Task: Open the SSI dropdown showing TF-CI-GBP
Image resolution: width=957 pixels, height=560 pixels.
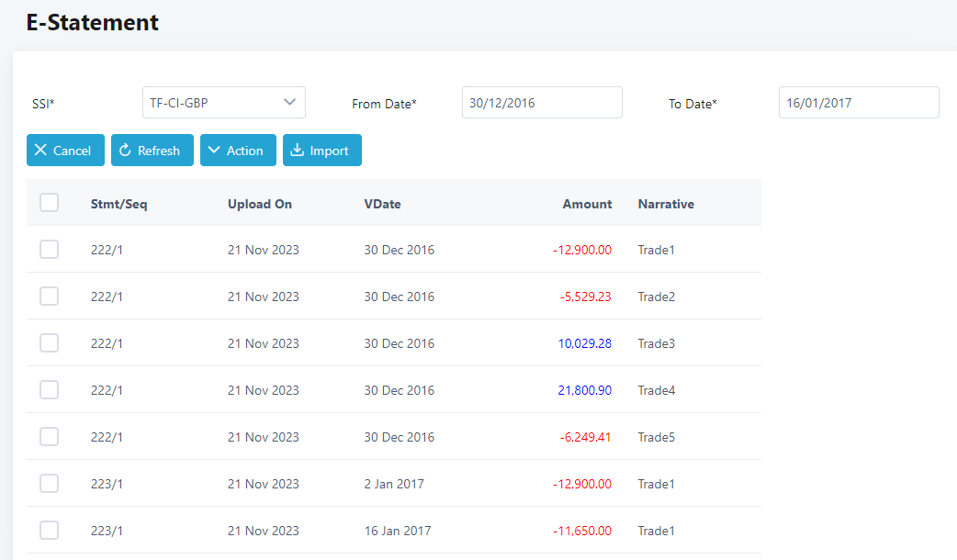Action: tap(223, 103)
